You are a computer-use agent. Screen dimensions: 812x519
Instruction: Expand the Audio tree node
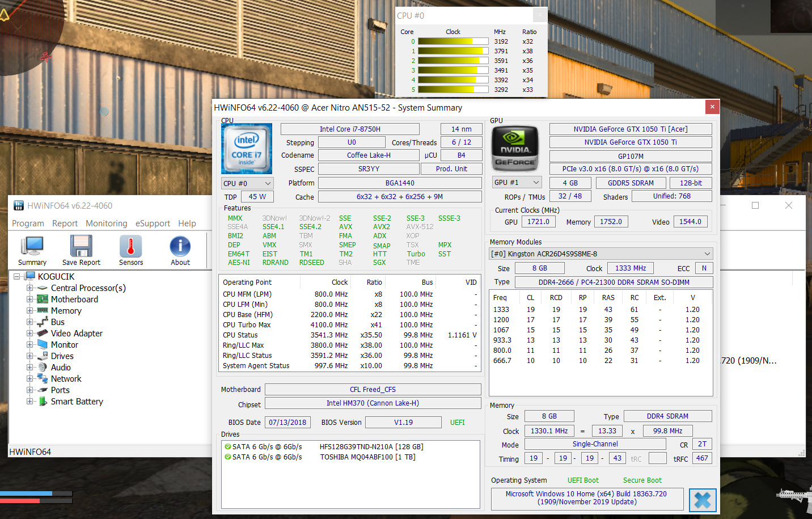(x=29, y=367)
